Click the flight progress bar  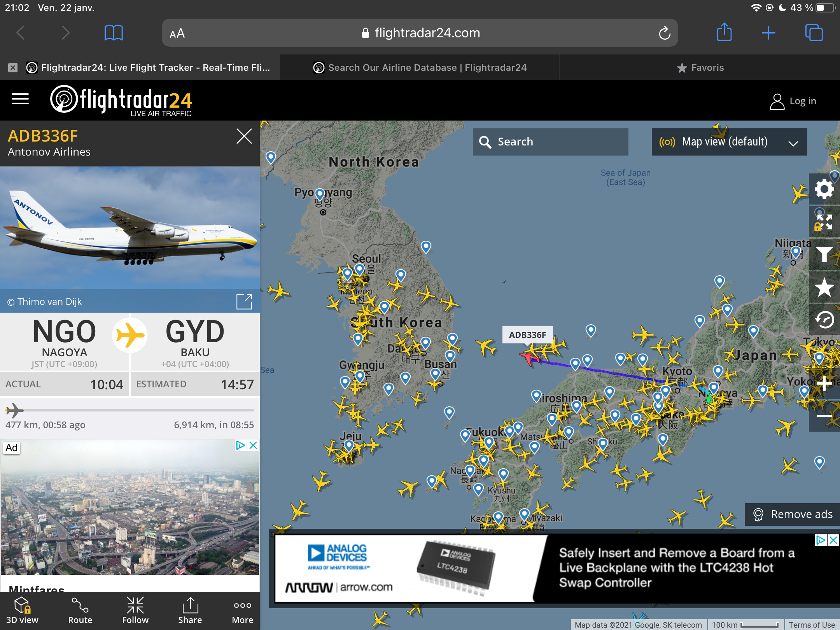click(x=130, y=410)
